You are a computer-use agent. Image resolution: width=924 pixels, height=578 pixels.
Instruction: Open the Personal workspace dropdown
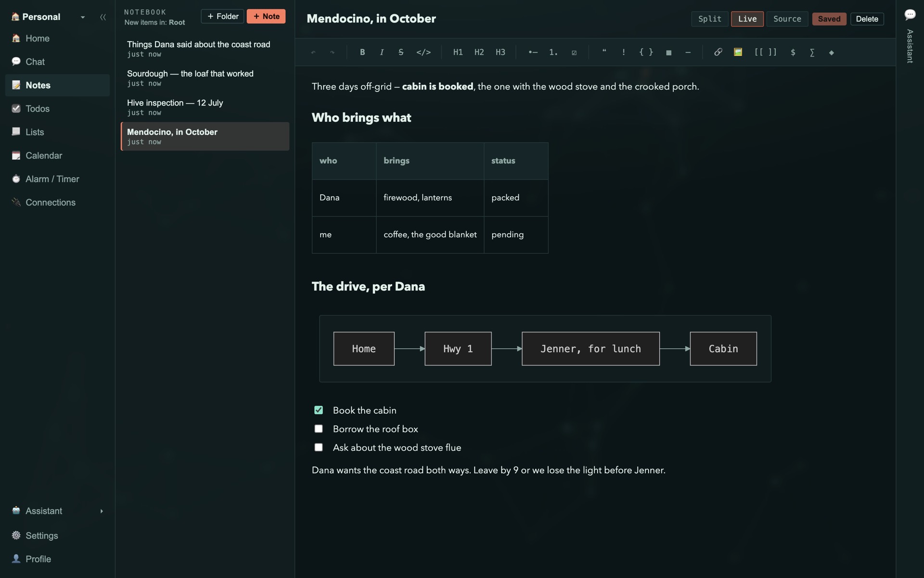click(83, 17)
